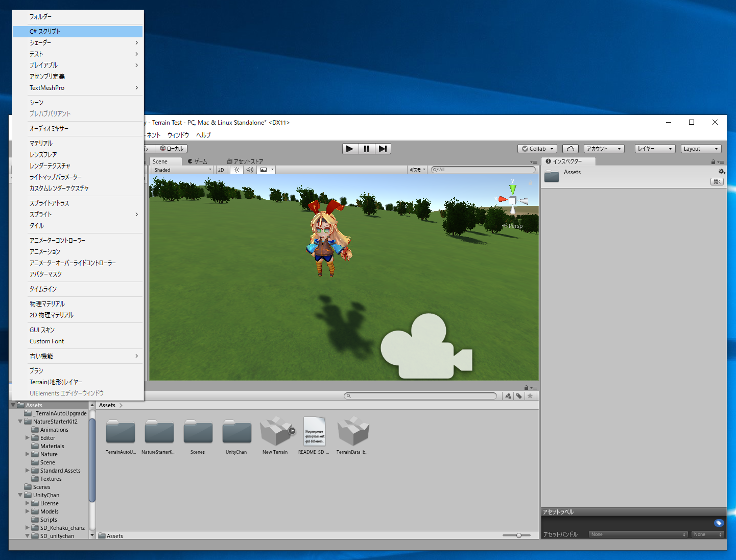Toggle the Inspector lock icon
Image resolution: width=736 pixels, height=560 pixels.
click(x=713, y=162)
